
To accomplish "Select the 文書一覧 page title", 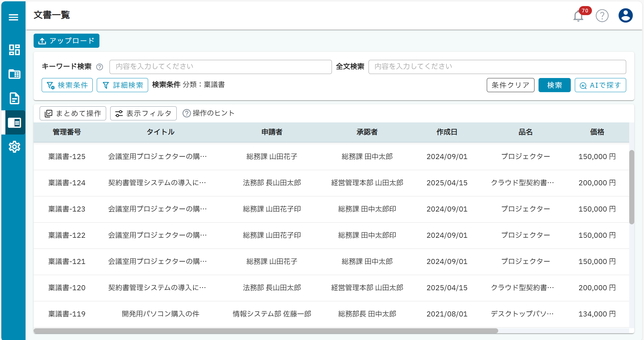I will (51, 15).
